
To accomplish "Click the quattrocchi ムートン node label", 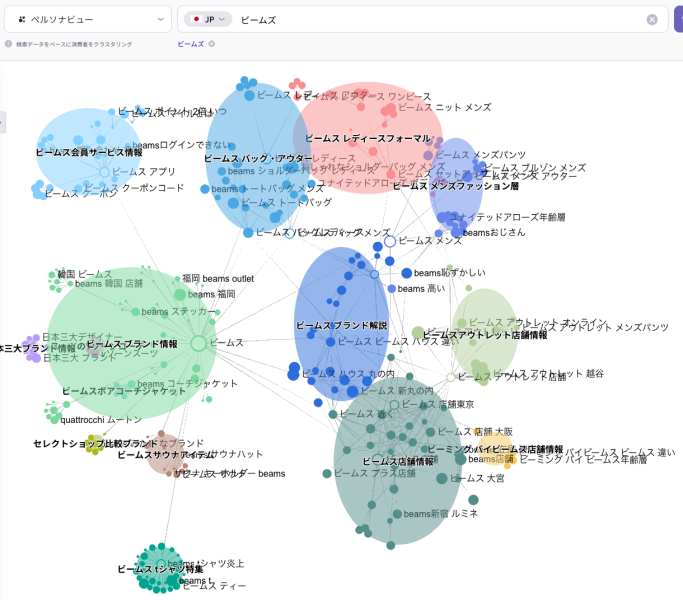I will click(x=101, y=420).
